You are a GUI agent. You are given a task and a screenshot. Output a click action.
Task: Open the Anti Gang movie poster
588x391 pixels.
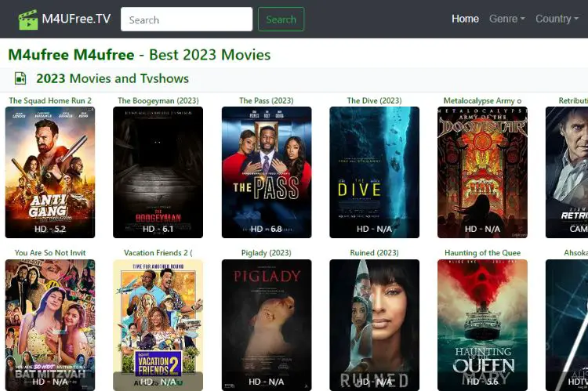(50, 172)
